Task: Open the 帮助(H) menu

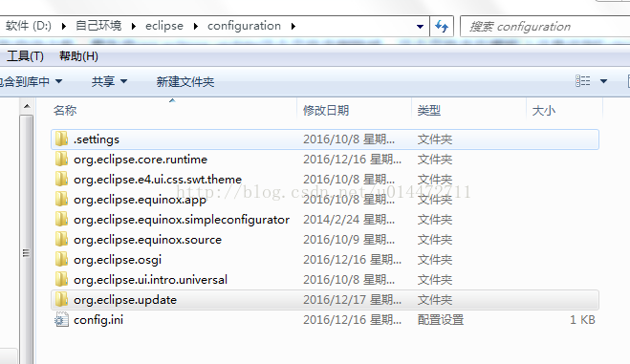Action: pos(78,56)
